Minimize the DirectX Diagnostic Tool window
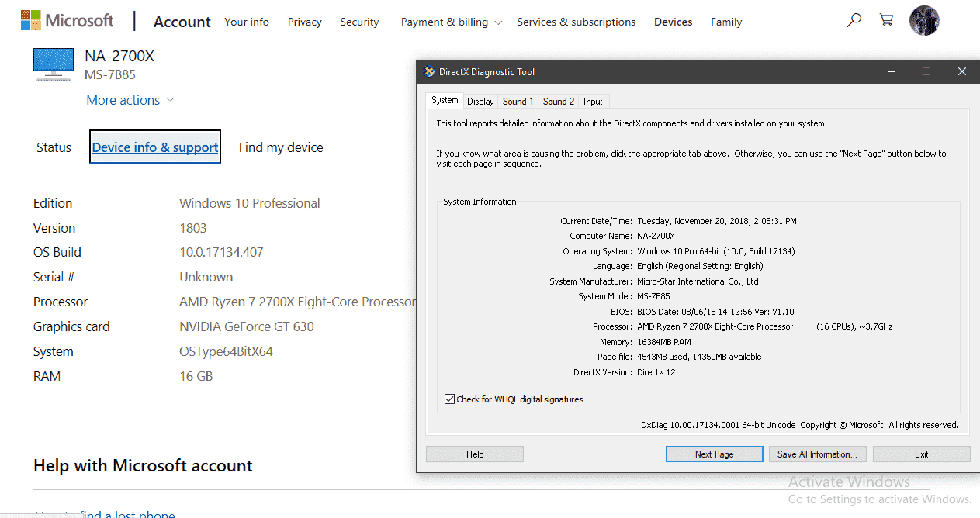The height and width of the screenshot is (518, 980). click(x=891, y=71)
